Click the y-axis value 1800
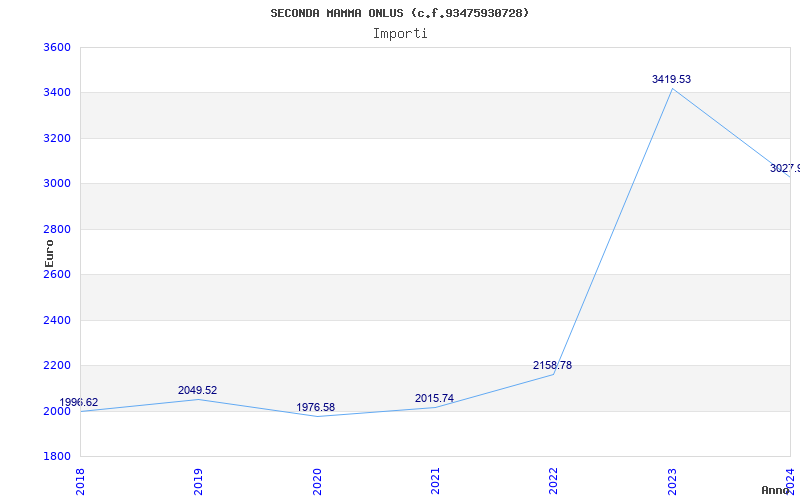 point(57,456)
